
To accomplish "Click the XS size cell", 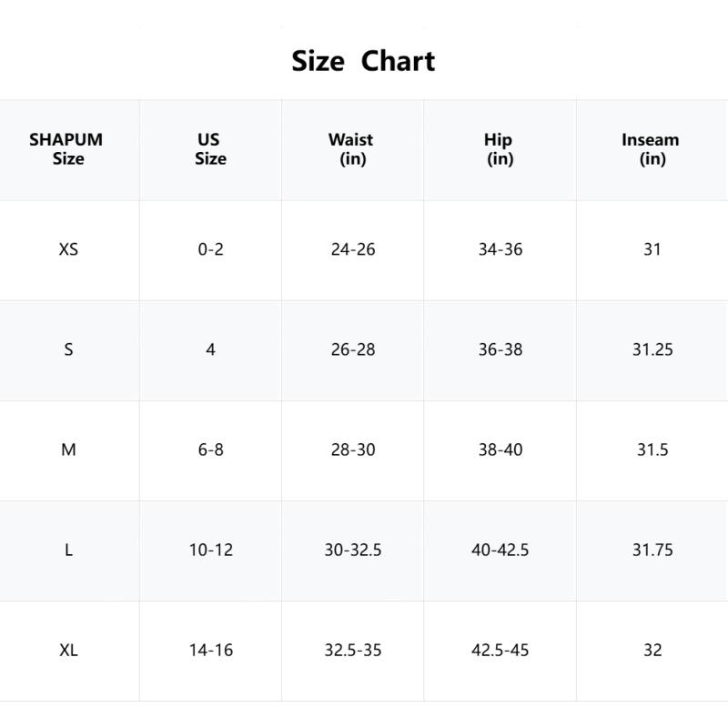I will pos(68,249).
